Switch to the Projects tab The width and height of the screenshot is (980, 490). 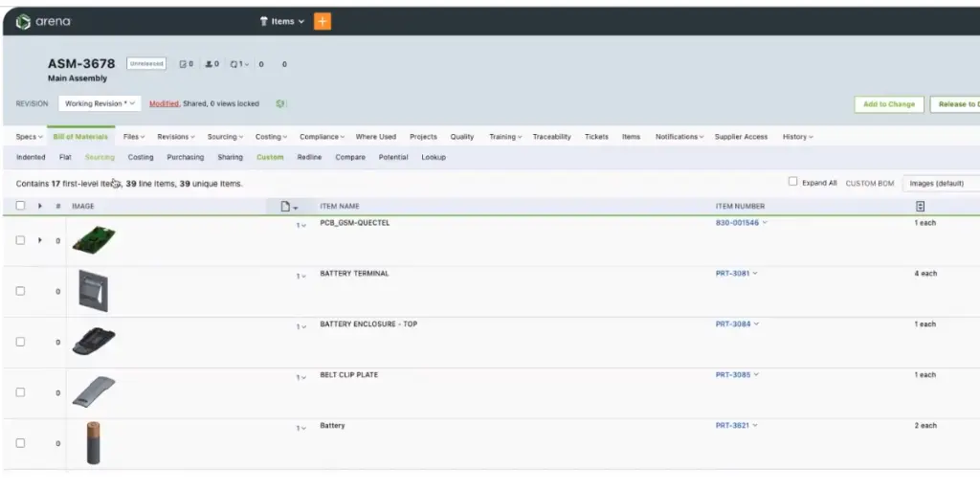[x=423, y=137]
